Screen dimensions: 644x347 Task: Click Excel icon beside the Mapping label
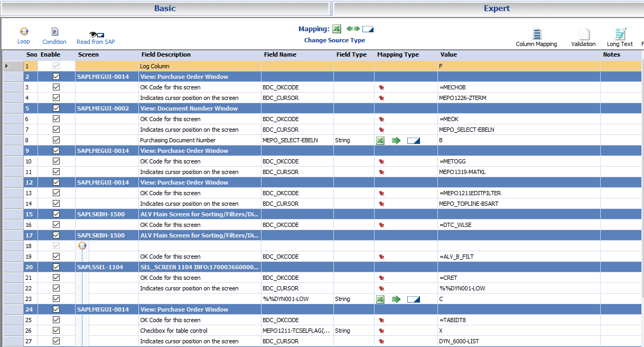[337, 29]
